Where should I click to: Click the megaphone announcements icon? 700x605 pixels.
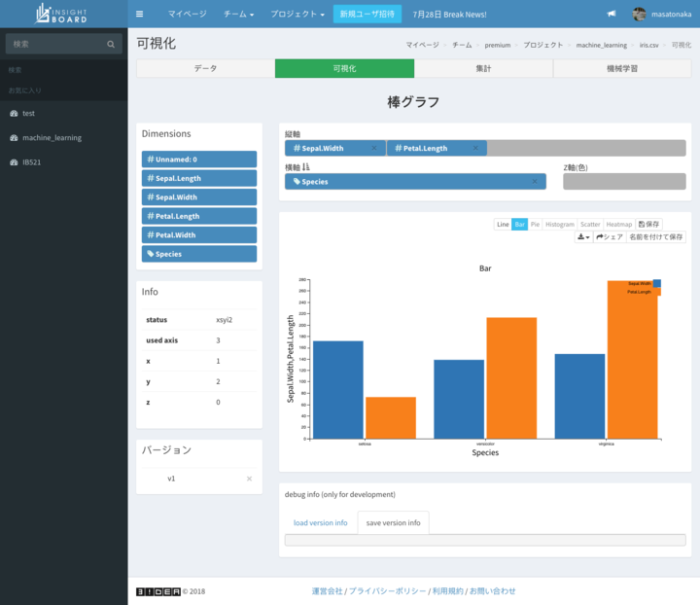[612, 15]
